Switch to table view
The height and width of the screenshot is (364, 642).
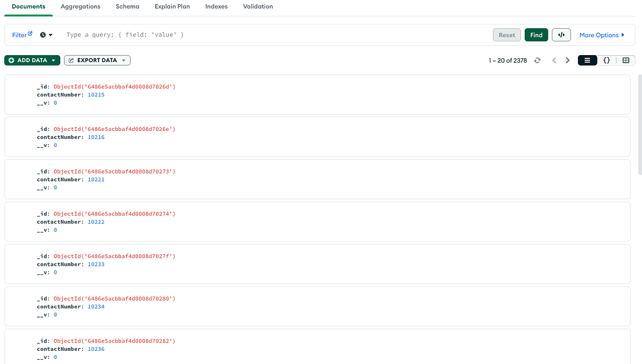[x=626, y=60]
